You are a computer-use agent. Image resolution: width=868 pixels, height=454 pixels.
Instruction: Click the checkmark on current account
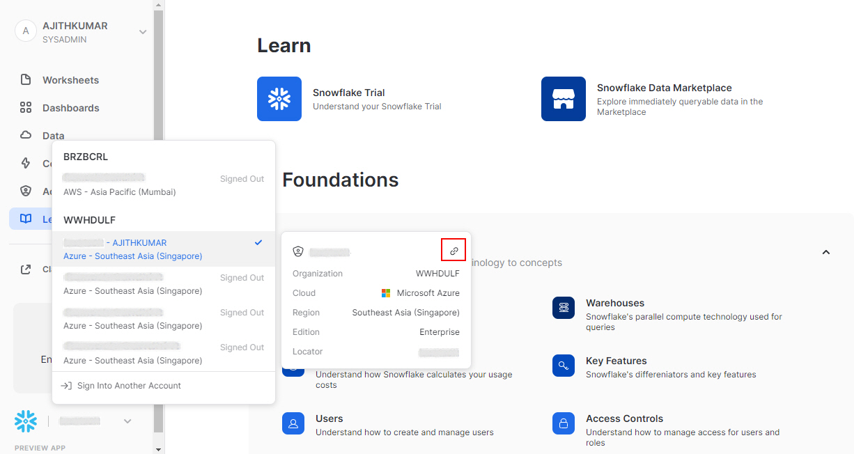[258, 242]
